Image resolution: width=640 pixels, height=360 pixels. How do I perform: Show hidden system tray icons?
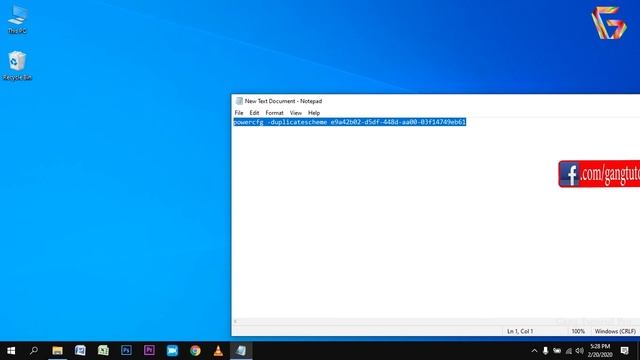(x=534, y=351)
